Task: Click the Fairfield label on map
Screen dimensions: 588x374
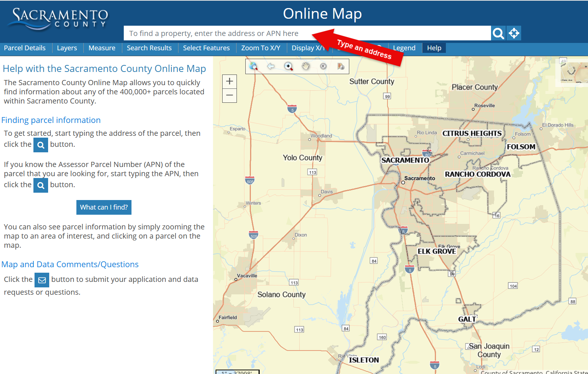Action: 228,317
